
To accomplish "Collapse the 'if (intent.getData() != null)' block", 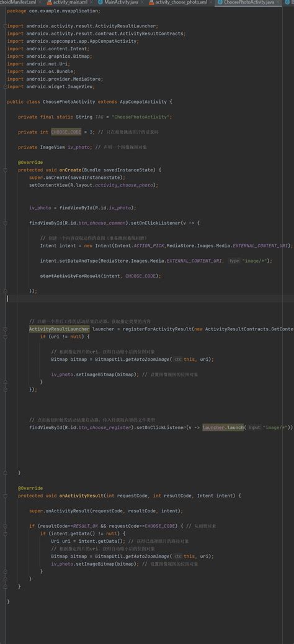I will click(x=6, y=533).
